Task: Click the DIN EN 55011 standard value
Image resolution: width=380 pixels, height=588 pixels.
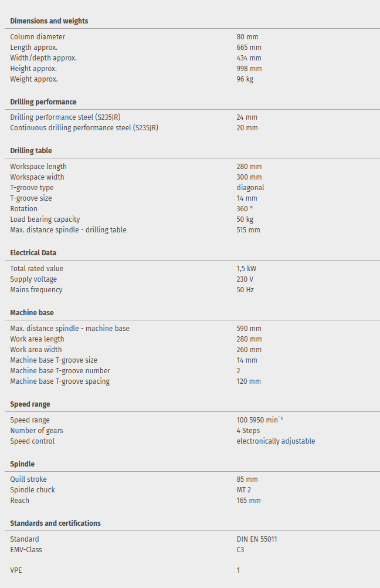Action: click(x=257, y=539)
